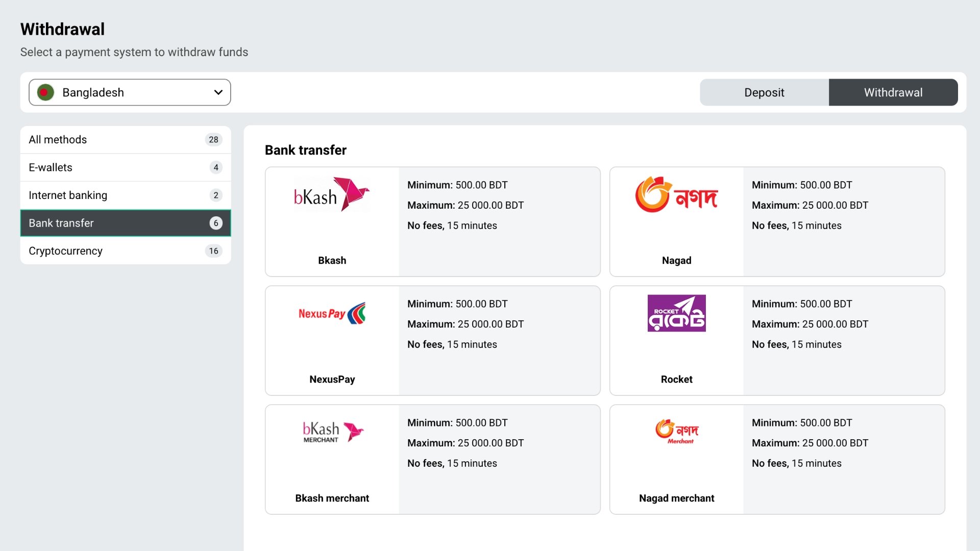This screenshot has width=980, height=551.
Task: Click Rocket minimum 500.00 BDT text
Action: click(x=802, y=304)
